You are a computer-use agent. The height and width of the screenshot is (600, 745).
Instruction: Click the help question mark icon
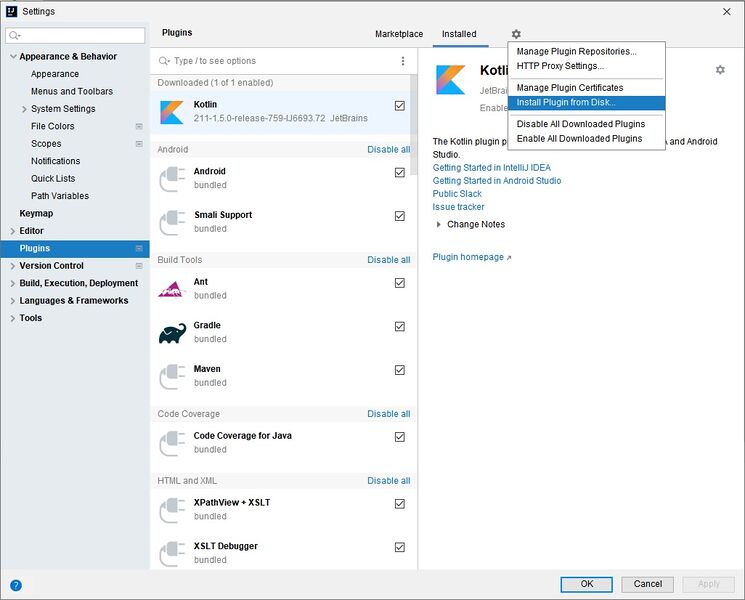[x=16, y=585]
